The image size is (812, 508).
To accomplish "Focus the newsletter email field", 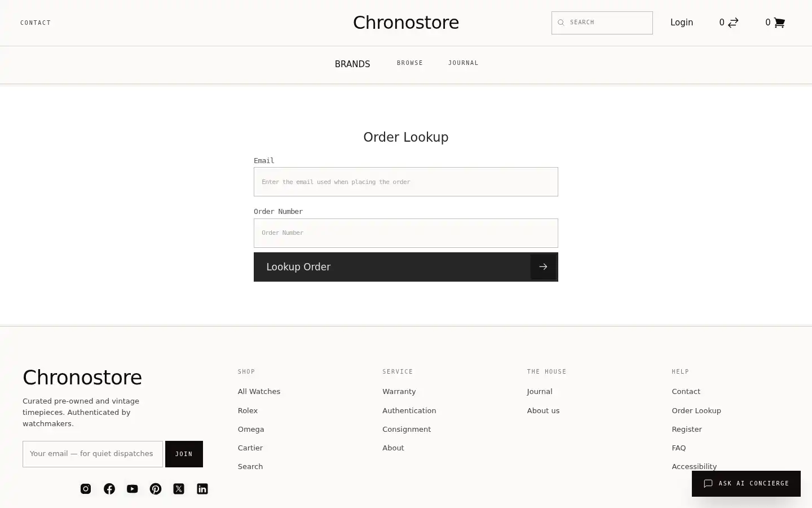I will pyautogui.click(x=92, y=454).
